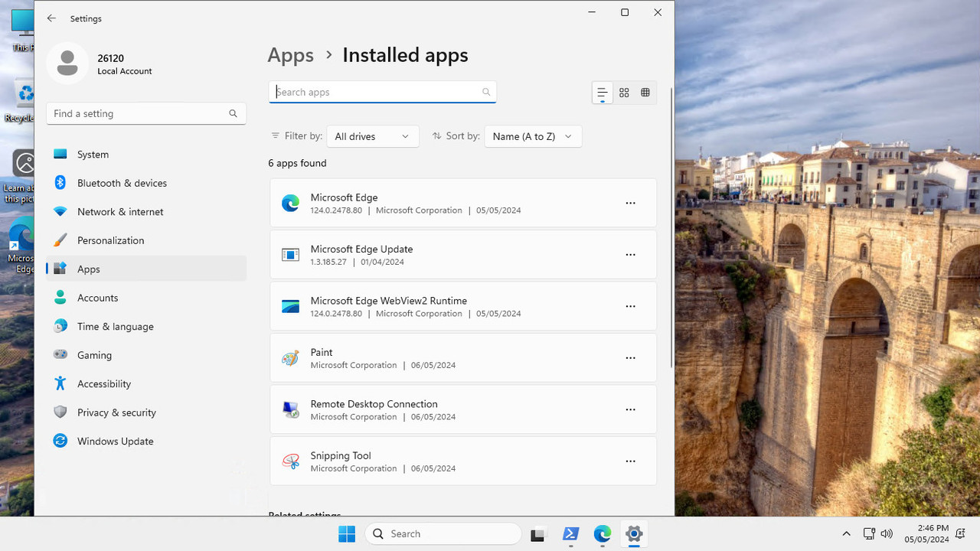Select Apps in the sidebar
Screen dimensions: 980x551
click(146, 269)
